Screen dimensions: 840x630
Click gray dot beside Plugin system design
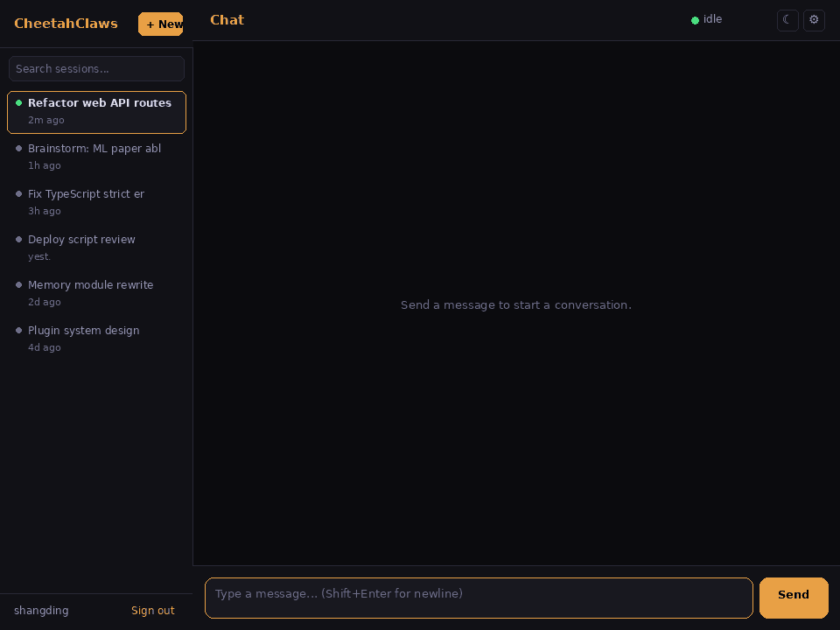pos(18,331)
